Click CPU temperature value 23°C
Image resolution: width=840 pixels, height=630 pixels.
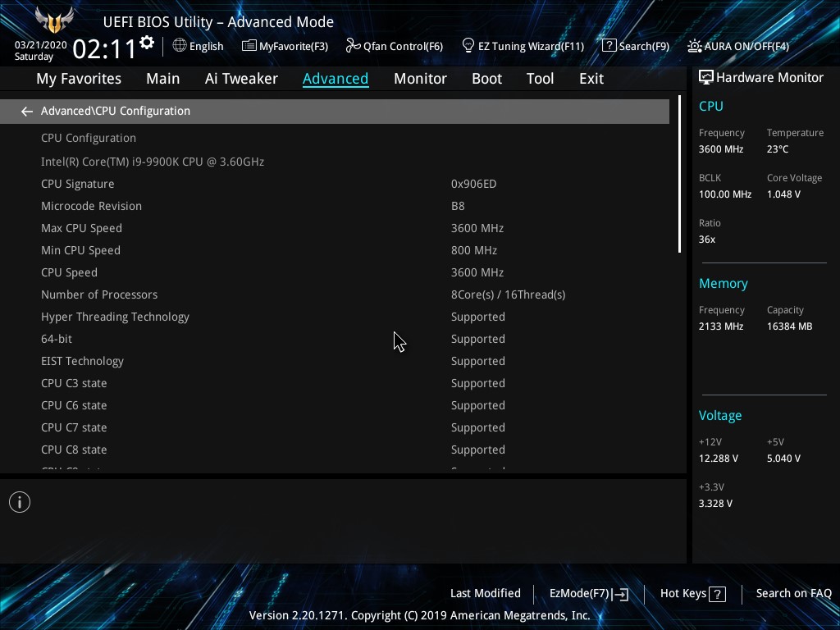click(x=778, y=149)
